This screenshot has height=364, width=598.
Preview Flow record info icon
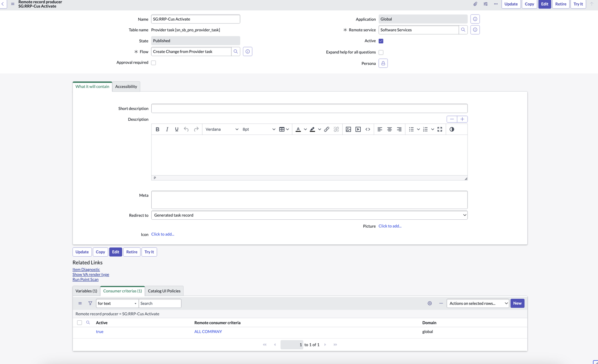click(247, 52)
